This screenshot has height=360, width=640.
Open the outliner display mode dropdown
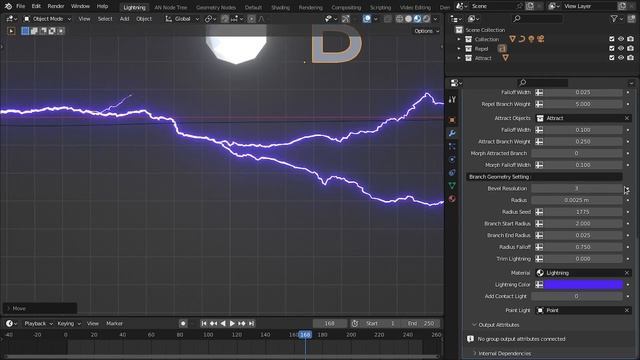click(x=473, y=19)
